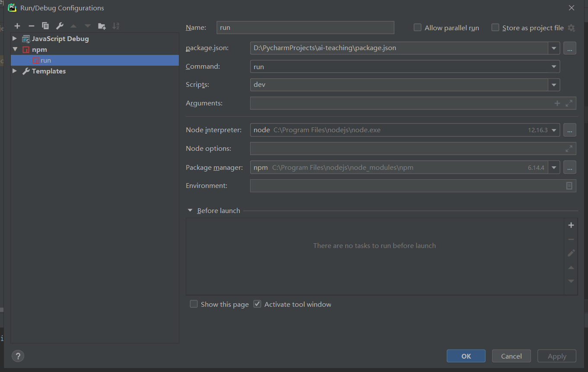Add a new run configuration
Image resolution: width=588 pixels, height=372 pixels.
pos(17,25)
